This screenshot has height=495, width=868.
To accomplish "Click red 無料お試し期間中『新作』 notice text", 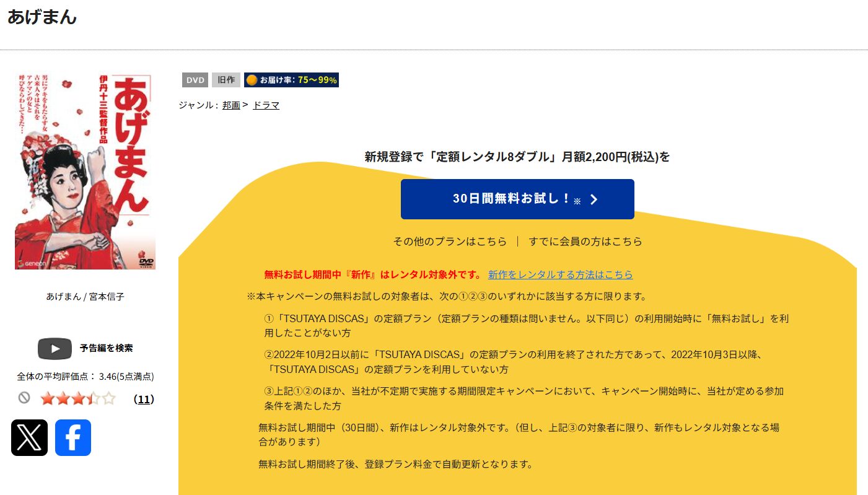I will (x=373, y=274).
